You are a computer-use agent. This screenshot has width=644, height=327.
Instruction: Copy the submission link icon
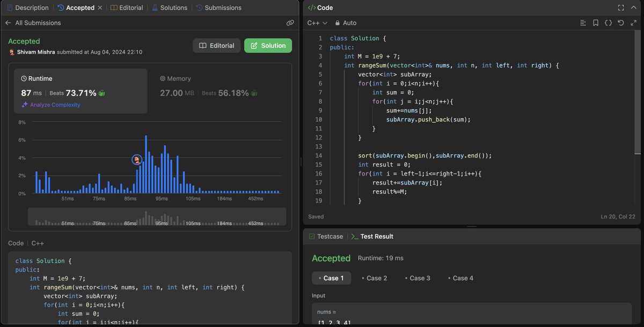290,23
